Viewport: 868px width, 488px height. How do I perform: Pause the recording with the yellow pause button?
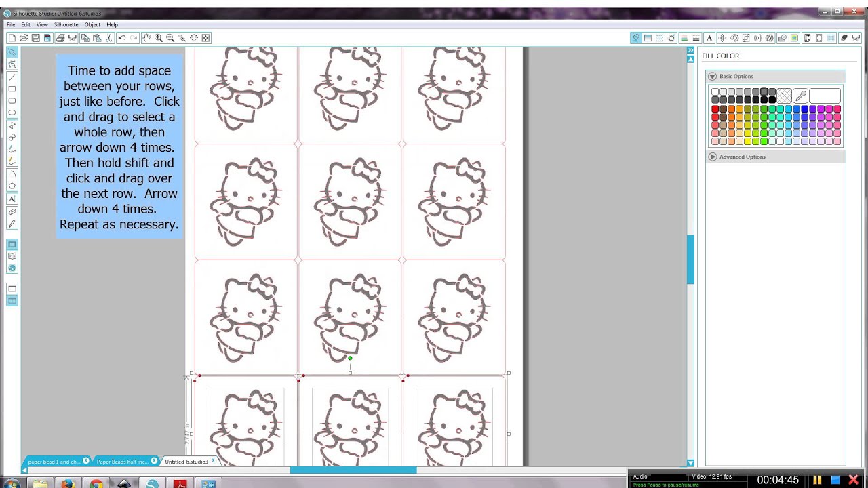tap(818, 480)
